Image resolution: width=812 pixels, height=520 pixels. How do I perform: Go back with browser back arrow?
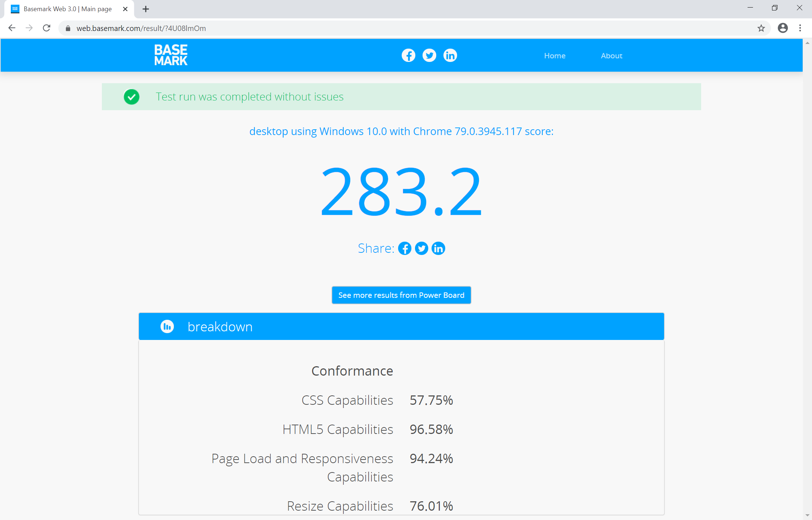pyautogui.click(x=12, y=28)
